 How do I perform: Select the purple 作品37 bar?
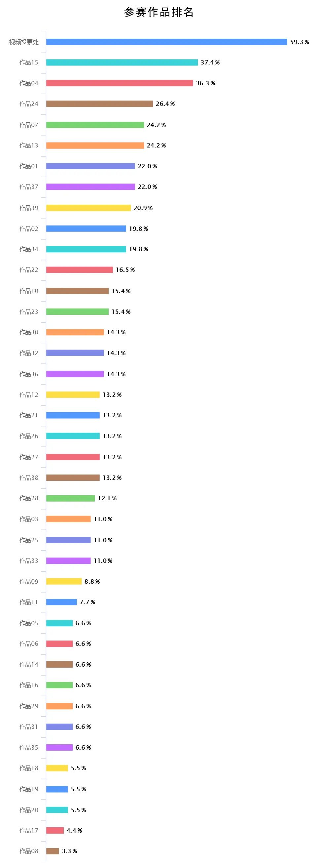tap(90, 187)
